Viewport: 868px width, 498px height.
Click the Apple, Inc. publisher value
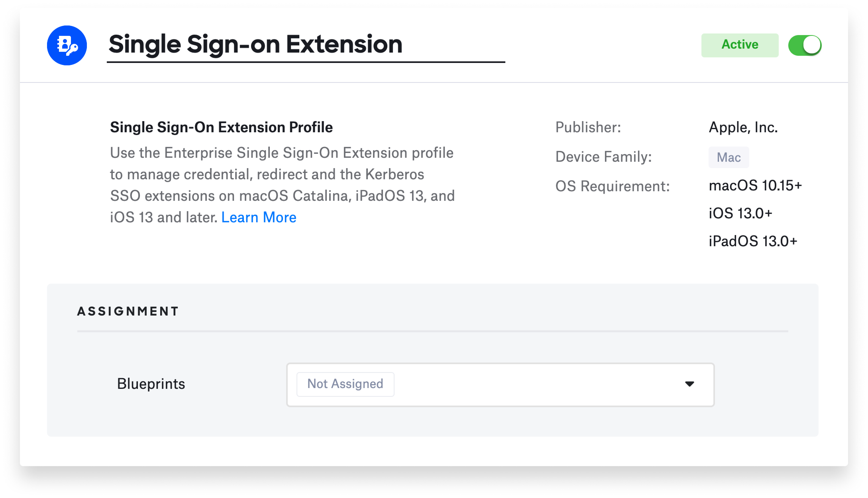(x=743, y=127)
